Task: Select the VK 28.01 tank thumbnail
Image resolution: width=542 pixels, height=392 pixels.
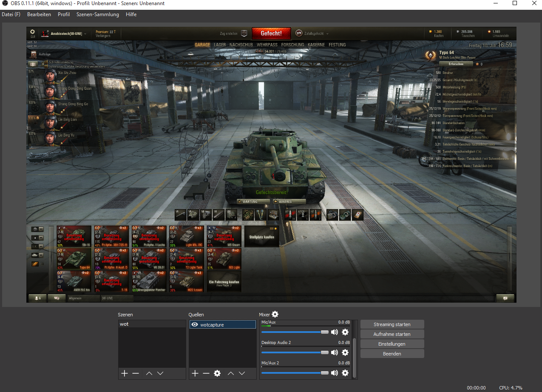Action: click(149, 258)
